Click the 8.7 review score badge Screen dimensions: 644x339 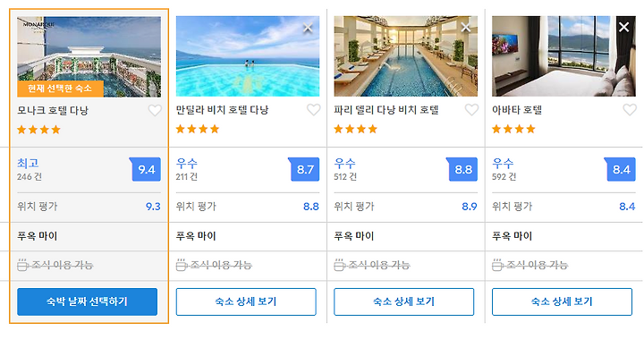[x=304, y=169]
